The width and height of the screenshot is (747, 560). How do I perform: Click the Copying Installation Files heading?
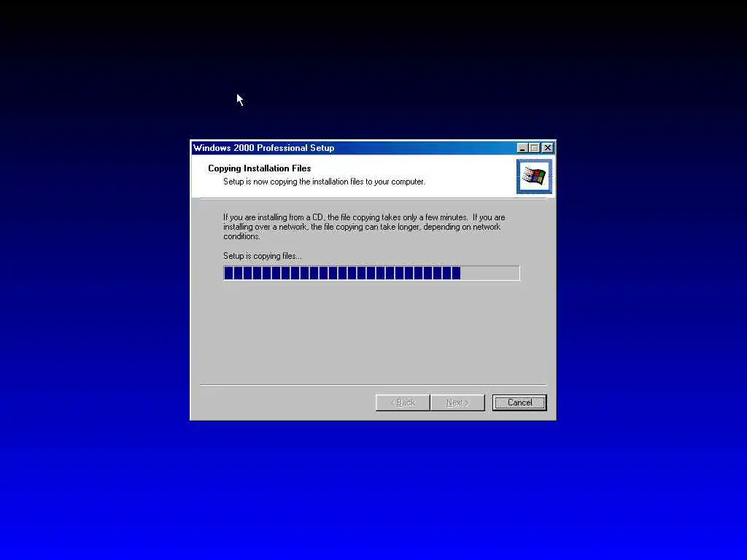coord(259,168)
